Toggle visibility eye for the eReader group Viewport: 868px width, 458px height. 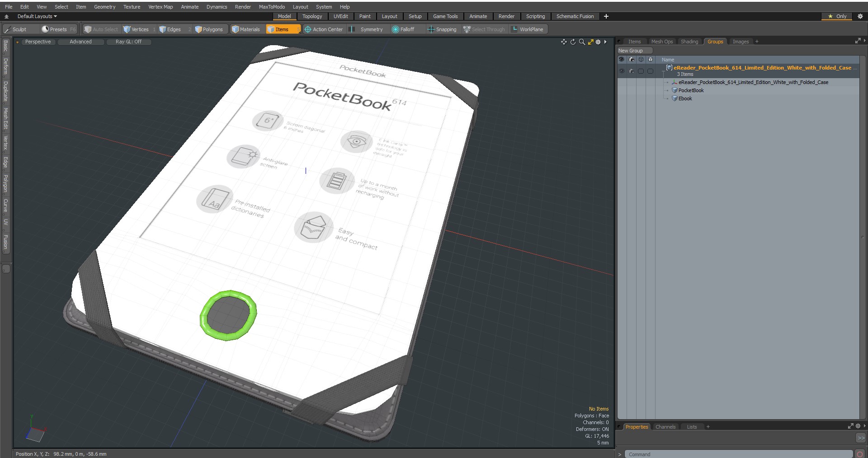click(x=622, y=71)
